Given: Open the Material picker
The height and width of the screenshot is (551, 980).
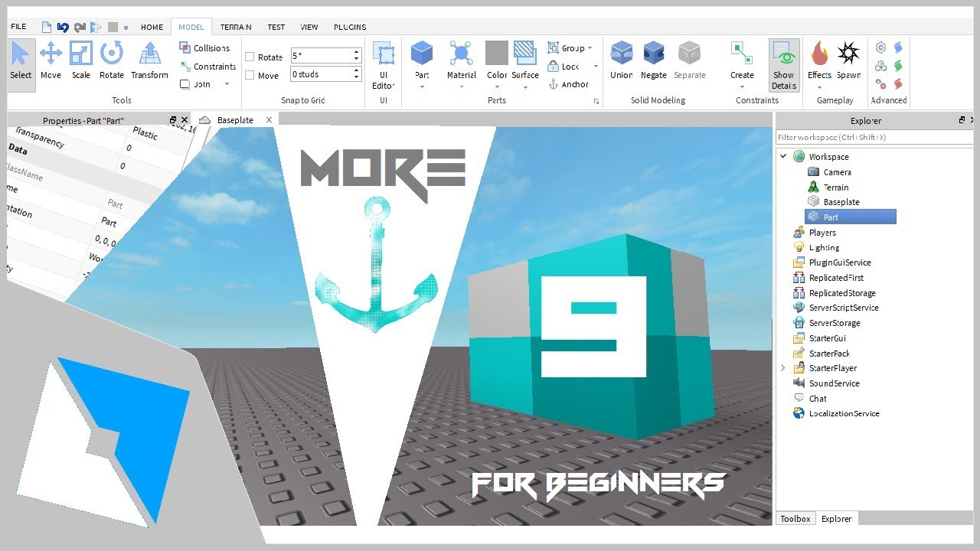Looking at the screenshot, I should click(x=461, y=61).
